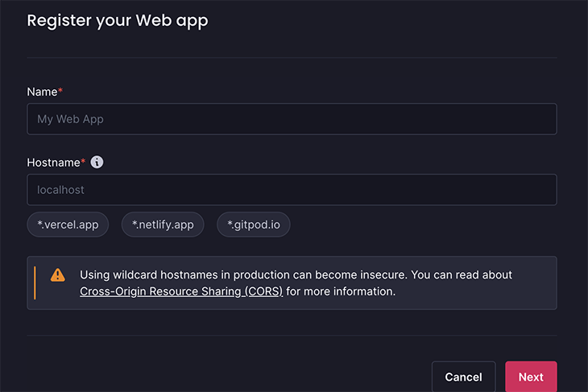Screen dimensions: 588x392
Task: Click the red asterisk beside Name
Action: tap(60, 91)
